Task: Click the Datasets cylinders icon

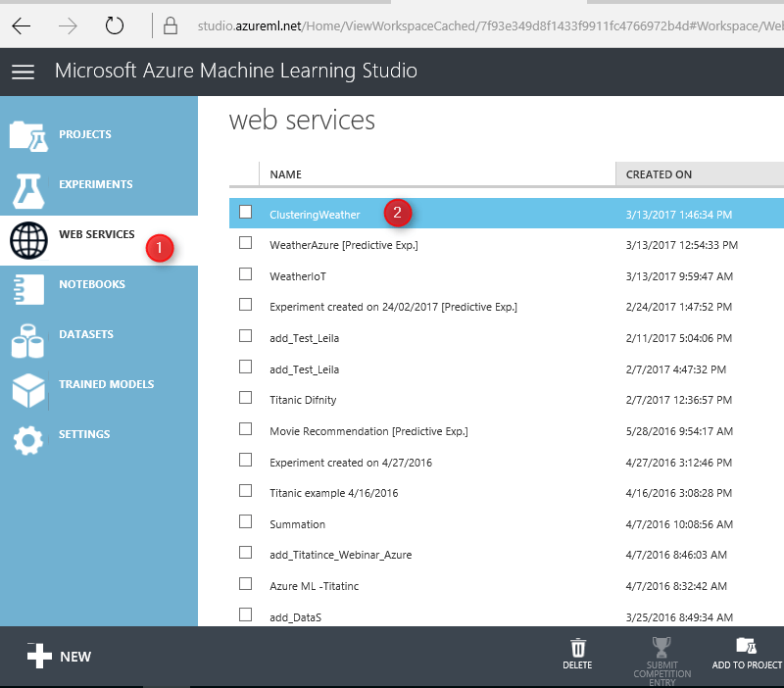Action: click(27, 341)
